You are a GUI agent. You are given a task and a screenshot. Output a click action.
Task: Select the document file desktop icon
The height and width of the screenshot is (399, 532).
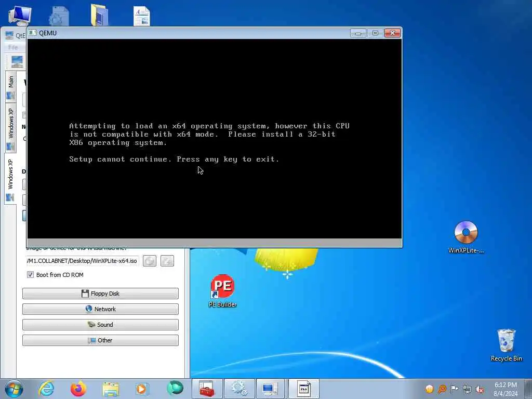(x=141, y=16)
